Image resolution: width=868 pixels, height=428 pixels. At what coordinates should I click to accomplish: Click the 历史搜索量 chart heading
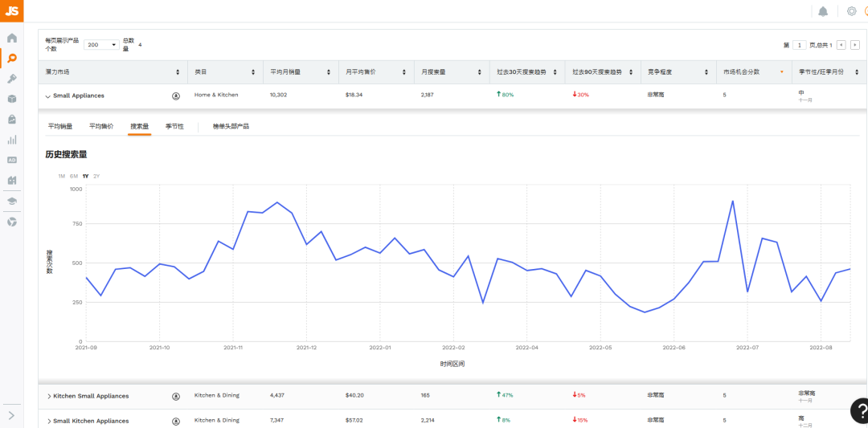pos(67,155)
